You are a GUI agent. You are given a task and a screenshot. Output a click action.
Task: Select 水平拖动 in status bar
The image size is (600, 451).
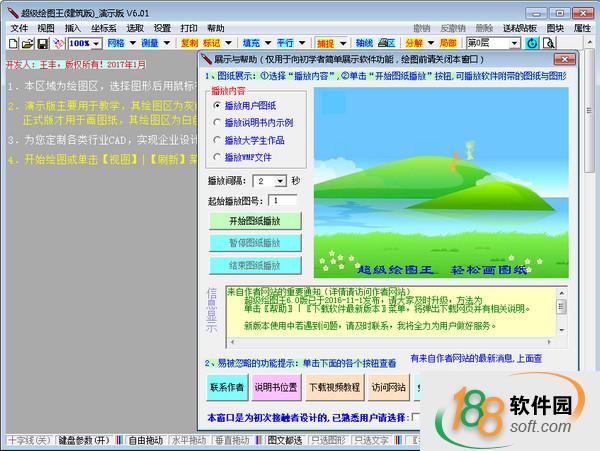click(189, 440)
